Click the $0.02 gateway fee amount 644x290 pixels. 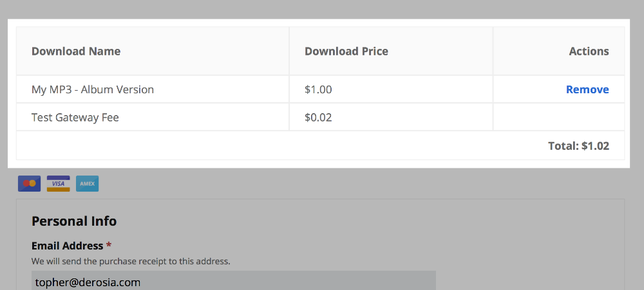coord(318,118)
